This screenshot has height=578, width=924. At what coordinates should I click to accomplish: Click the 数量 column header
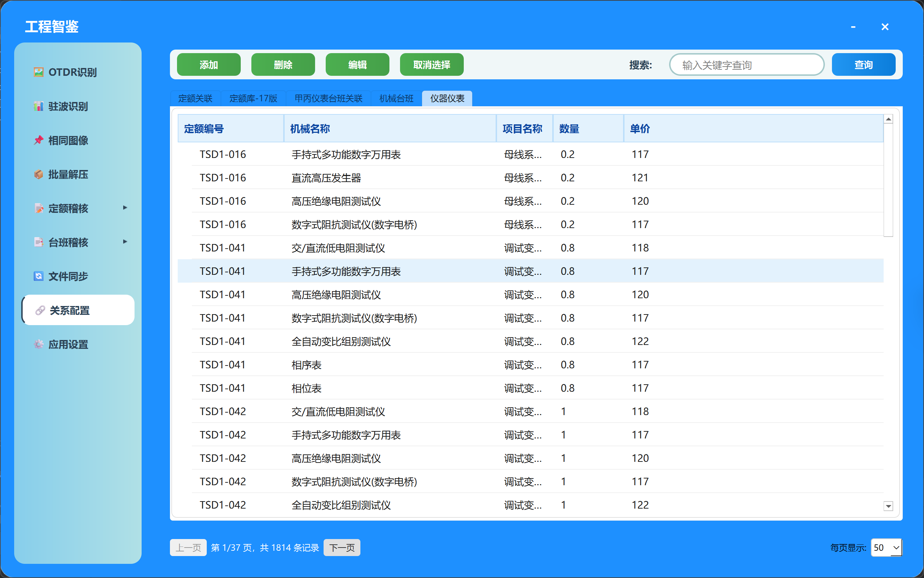tap(588, 129)
